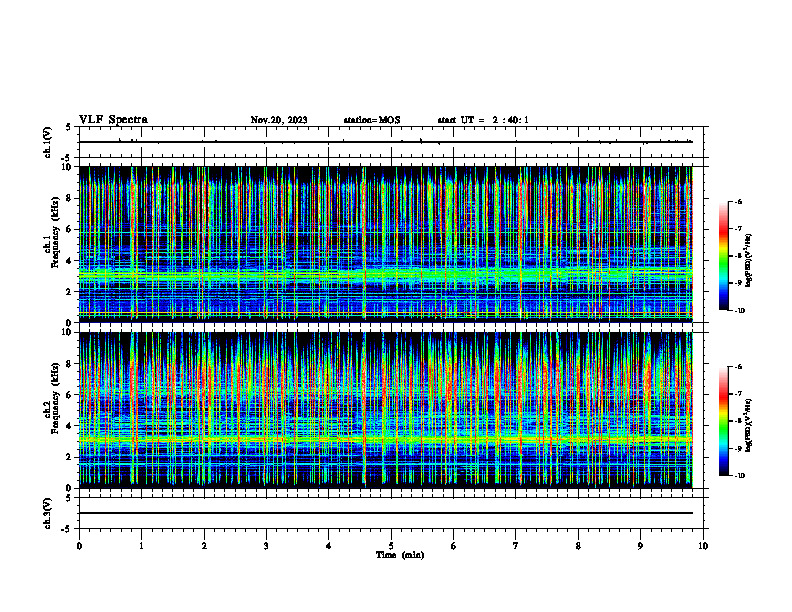792x612 pixels.
Task: Click time tick label "5" on the bottom axis
Action: pos(391,546)
